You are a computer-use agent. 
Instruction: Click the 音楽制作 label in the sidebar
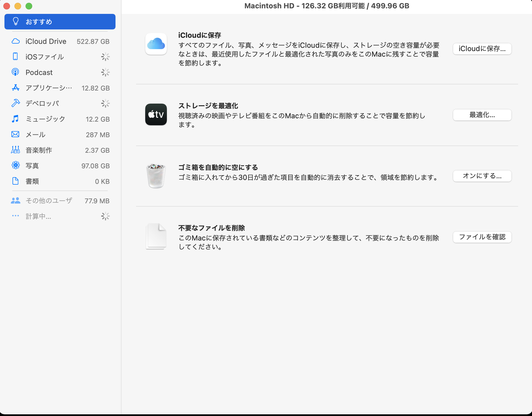pyautogui.click(x=39, y=150)
